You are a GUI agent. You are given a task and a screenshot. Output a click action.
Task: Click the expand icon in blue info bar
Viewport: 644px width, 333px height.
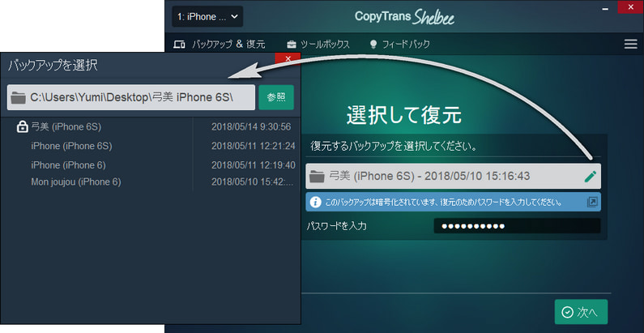coord(592,202)
